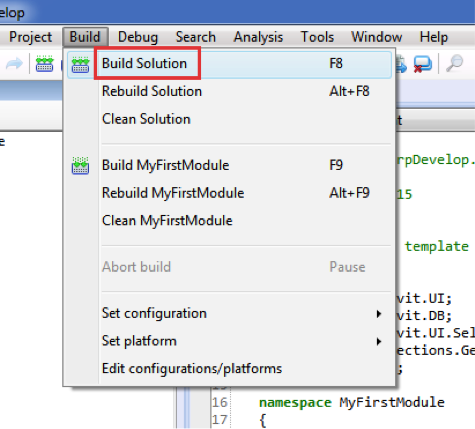Click line number 17 in editor gutter
This screenshot has width=475, height=429.
click(x=220, y=420)
